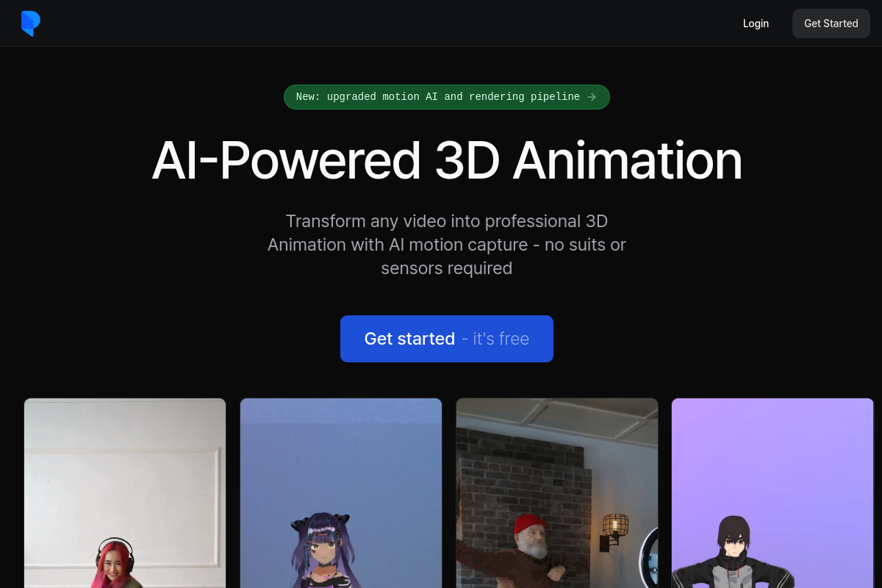Open the red-beanie man dancing video thumbnail
The image size is (882, 588).
557,493
